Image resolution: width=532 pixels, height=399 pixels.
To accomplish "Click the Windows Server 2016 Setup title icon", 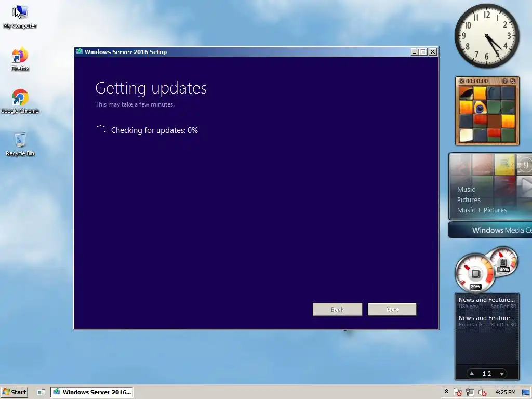I will pos(79,51).
